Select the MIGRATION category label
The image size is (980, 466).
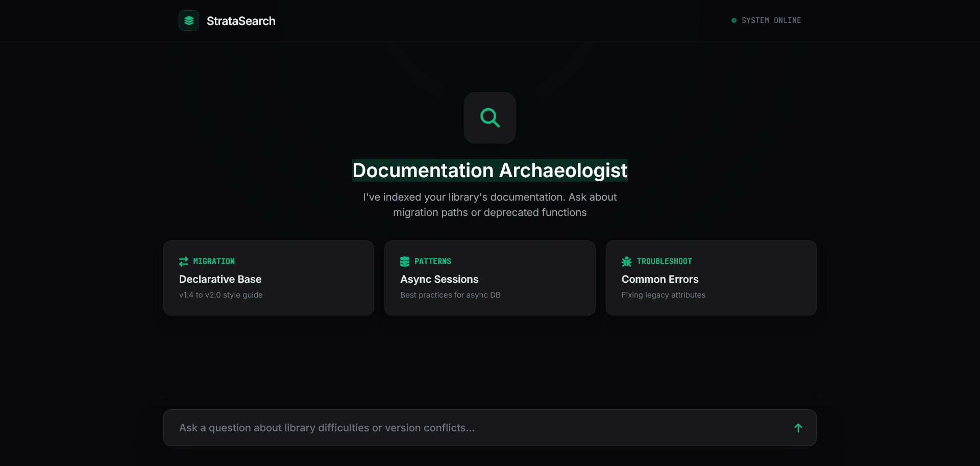214,261
